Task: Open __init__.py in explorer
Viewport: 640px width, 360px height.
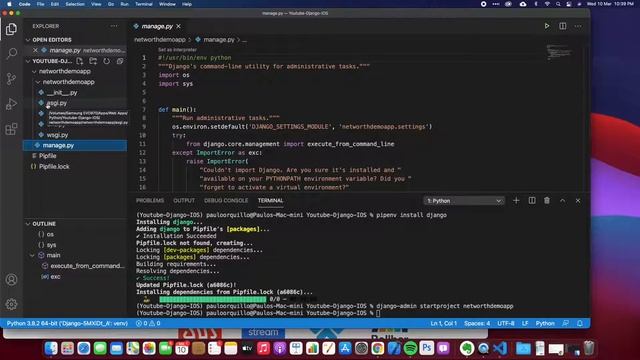Action: click(x=62, y=93)
